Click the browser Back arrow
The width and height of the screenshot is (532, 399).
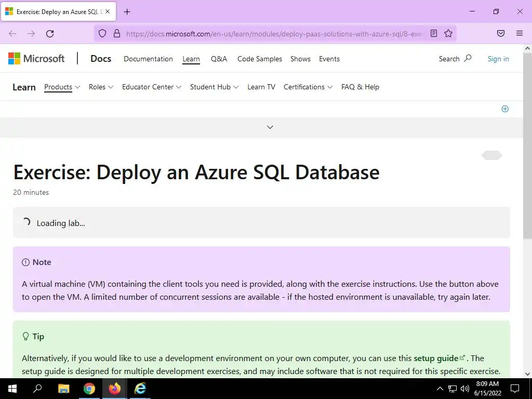tap(12, 33)
